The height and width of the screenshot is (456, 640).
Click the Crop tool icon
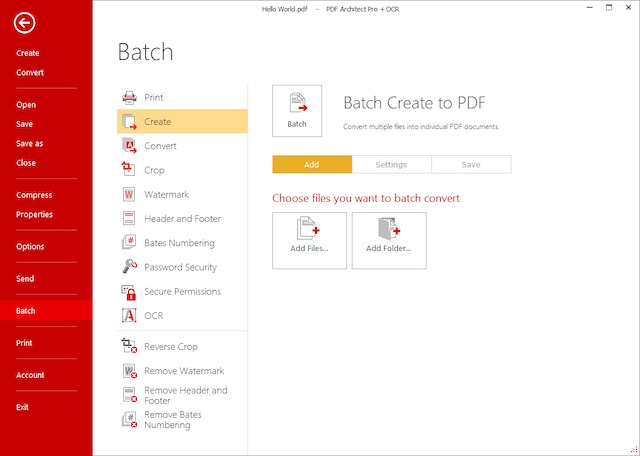click(x=129, y=169)
